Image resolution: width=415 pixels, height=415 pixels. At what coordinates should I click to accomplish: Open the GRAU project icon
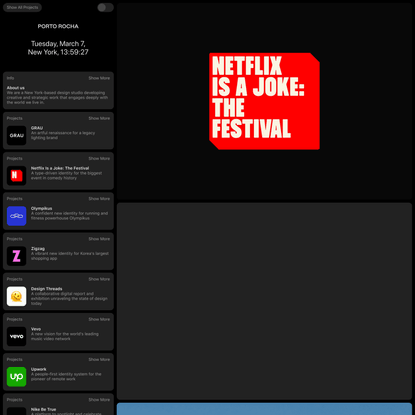point(16,135)
